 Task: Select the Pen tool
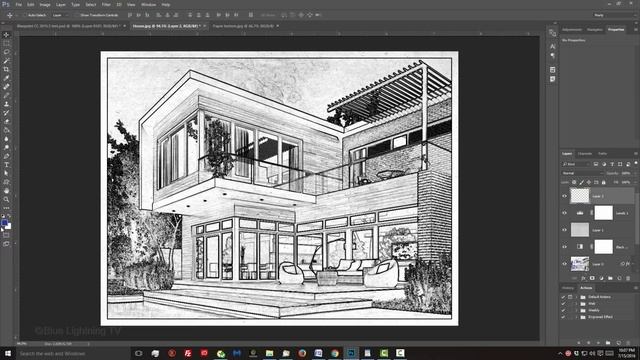[6, 156]
